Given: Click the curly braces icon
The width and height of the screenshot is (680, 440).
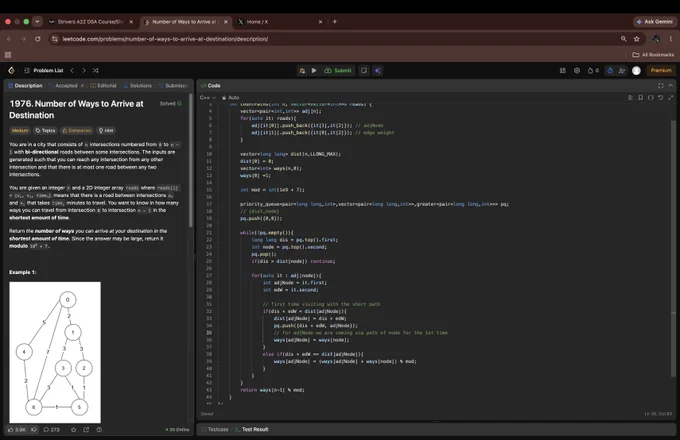Looking at the screenshot, I should 651,98.
